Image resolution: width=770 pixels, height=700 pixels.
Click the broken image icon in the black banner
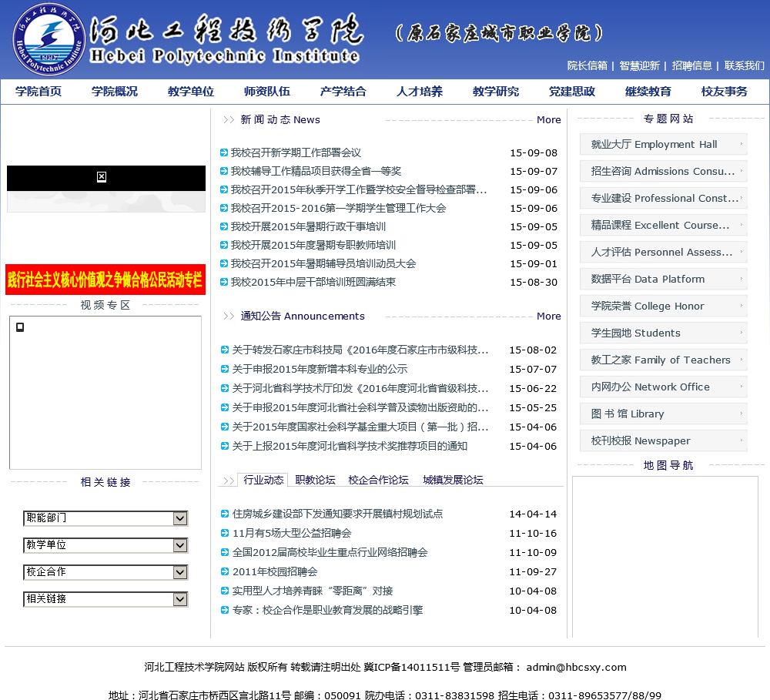102,177
